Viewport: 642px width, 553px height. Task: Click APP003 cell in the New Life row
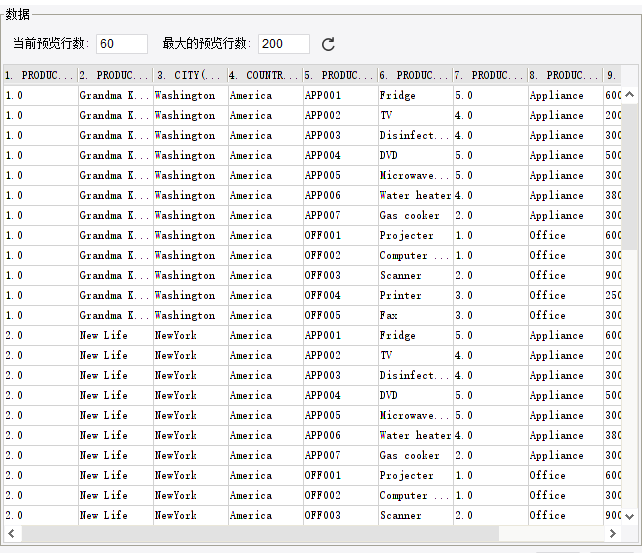340,376
